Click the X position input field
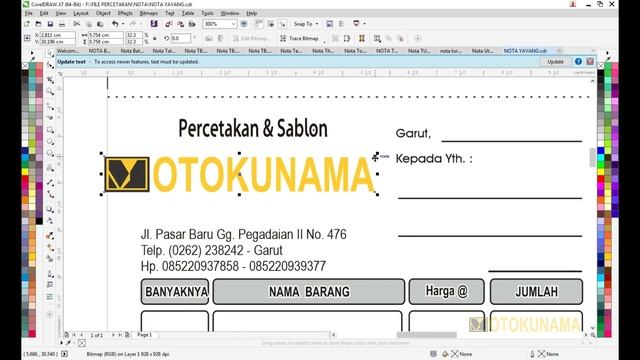The image size is (640, 360). (x=57, y=35)
